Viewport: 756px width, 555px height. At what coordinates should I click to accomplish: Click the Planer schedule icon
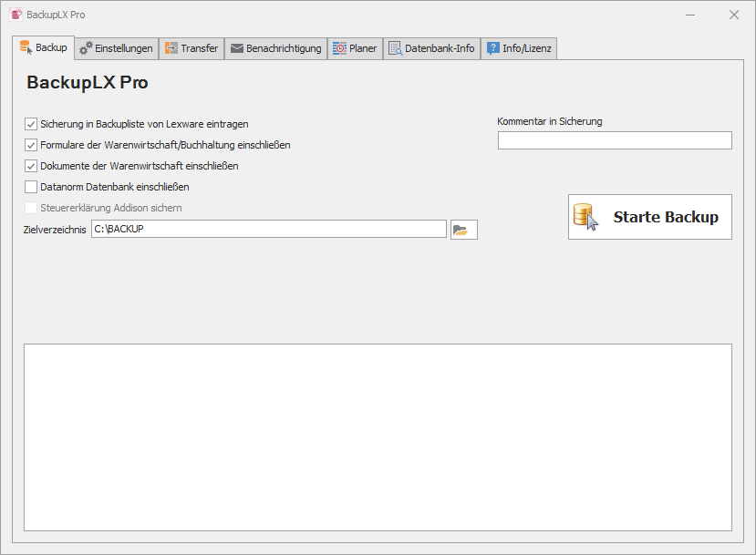[x=339, y=48]
